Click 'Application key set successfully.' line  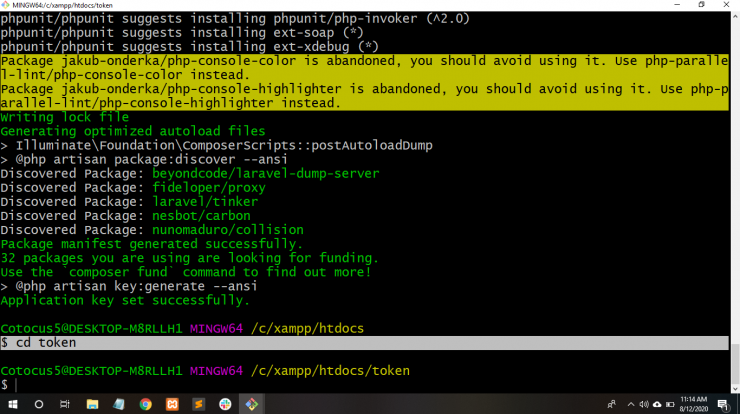click(x=125, y=300)
